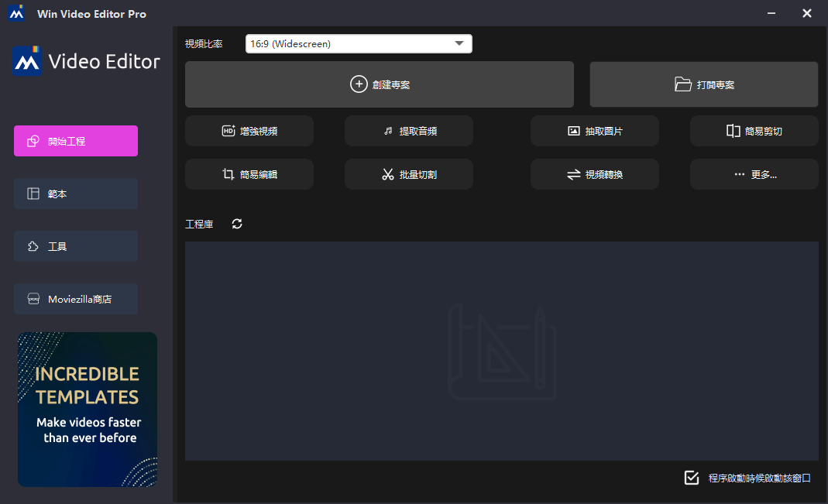The width and height of the screenshot is (828, 504).
Task: Open the 範本 templates section
Action: (76, 194)
